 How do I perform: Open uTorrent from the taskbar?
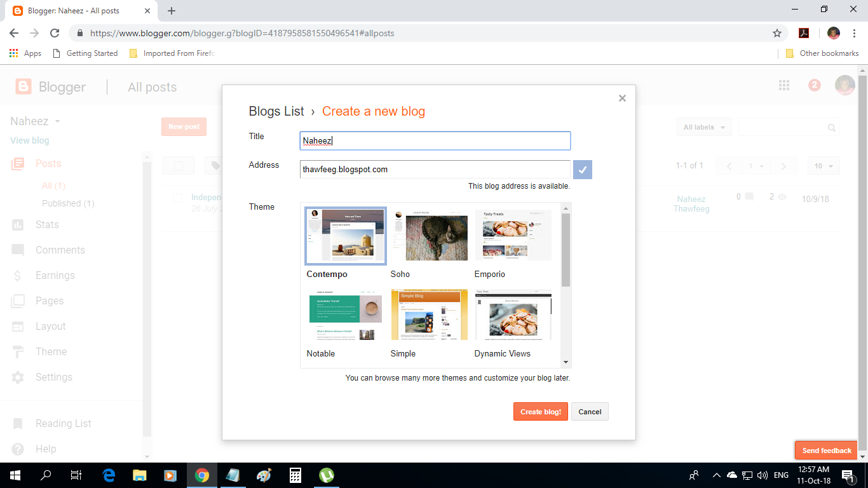(x=326, y=475)
